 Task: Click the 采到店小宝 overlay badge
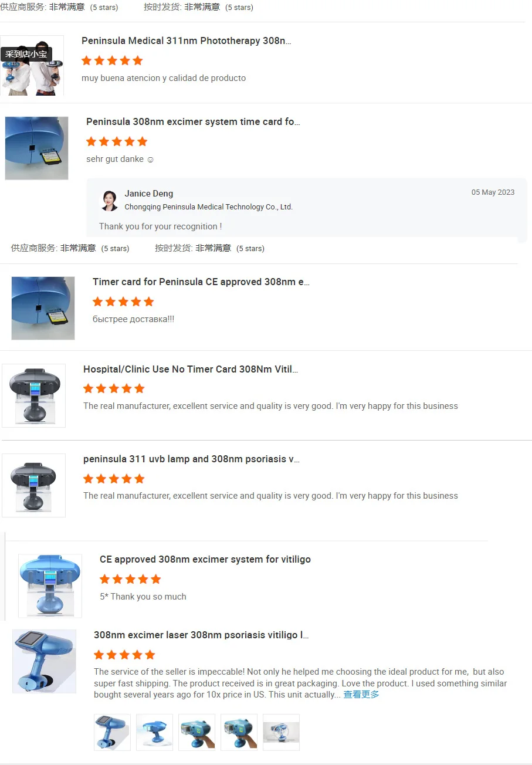[26, 54]
